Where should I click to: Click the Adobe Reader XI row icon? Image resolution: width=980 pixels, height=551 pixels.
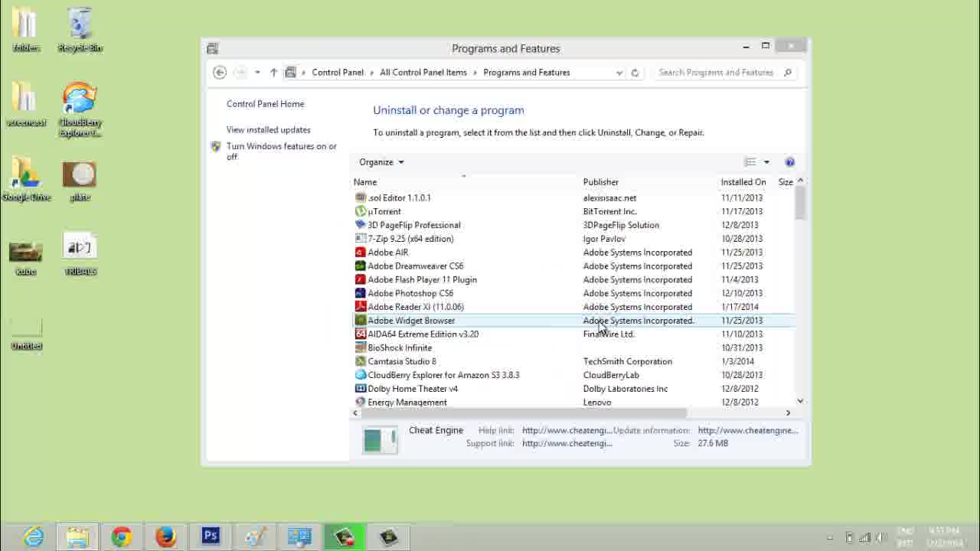[361, 307]
